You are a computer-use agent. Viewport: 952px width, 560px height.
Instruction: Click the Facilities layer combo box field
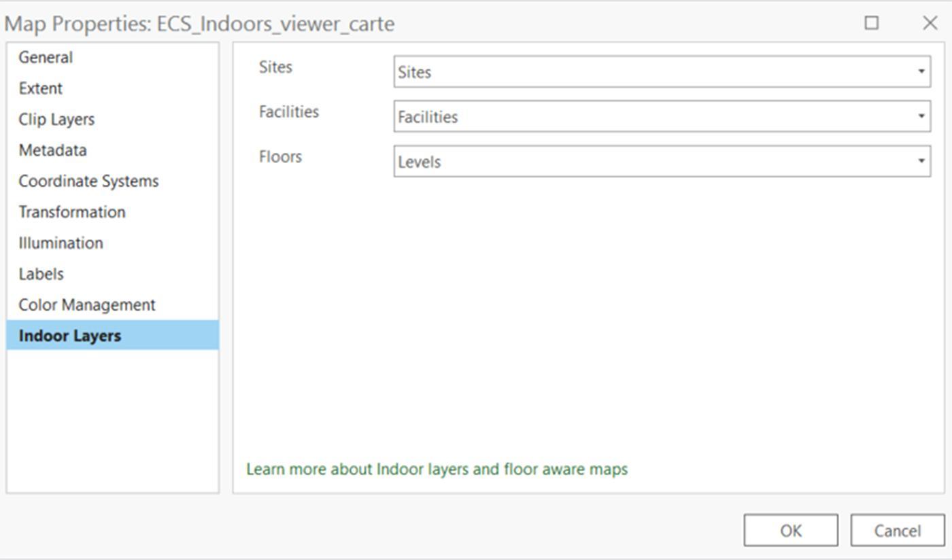tap(662, 117)
